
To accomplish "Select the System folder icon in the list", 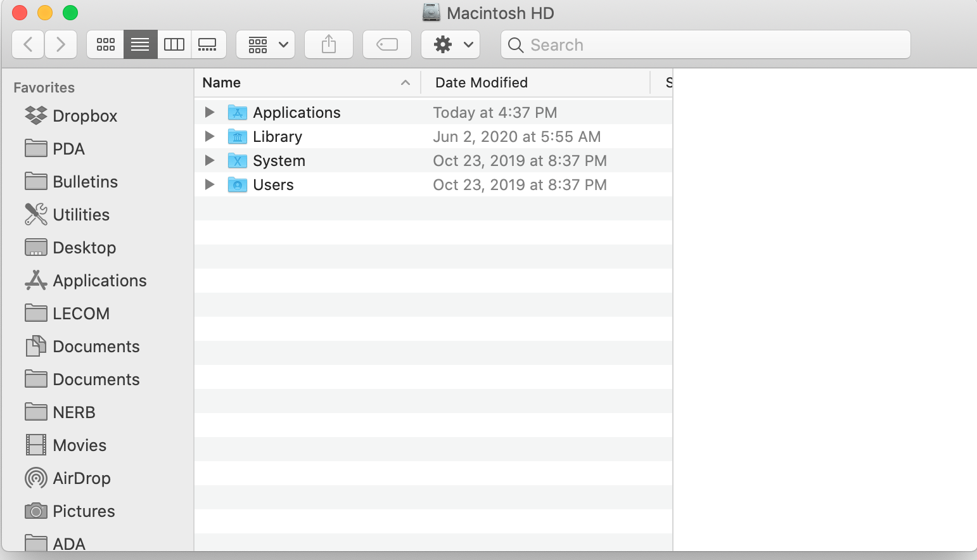I will (x=238, y=160).
